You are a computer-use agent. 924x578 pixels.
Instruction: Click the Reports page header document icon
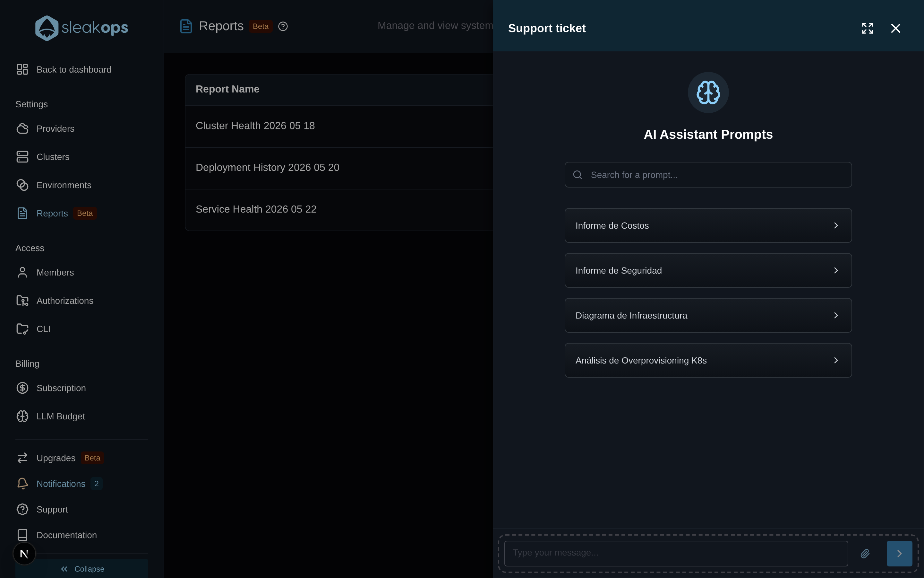coord(186,26)
